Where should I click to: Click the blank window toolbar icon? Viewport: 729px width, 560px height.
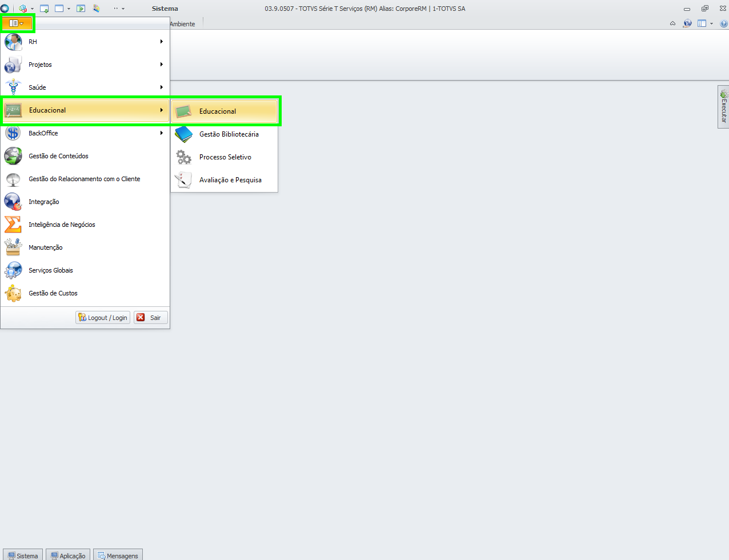click(59, 9)
